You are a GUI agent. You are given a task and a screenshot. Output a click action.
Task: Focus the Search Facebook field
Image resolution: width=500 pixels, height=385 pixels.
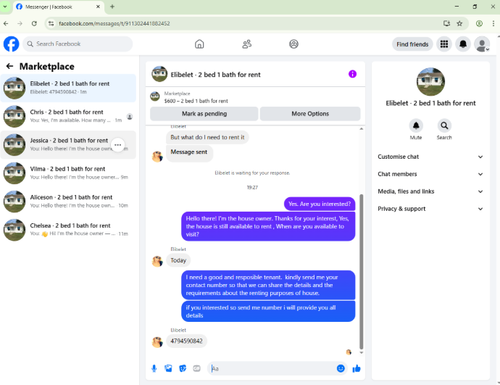coord(77,44)
